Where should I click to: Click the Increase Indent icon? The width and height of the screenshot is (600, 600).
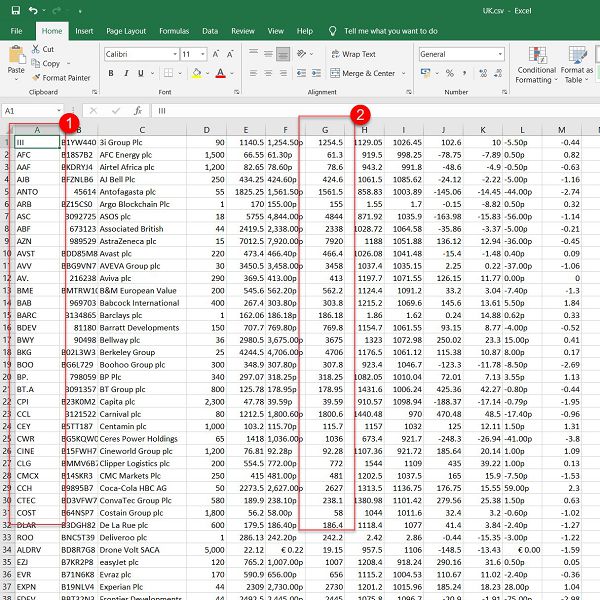tap(316, 73)
